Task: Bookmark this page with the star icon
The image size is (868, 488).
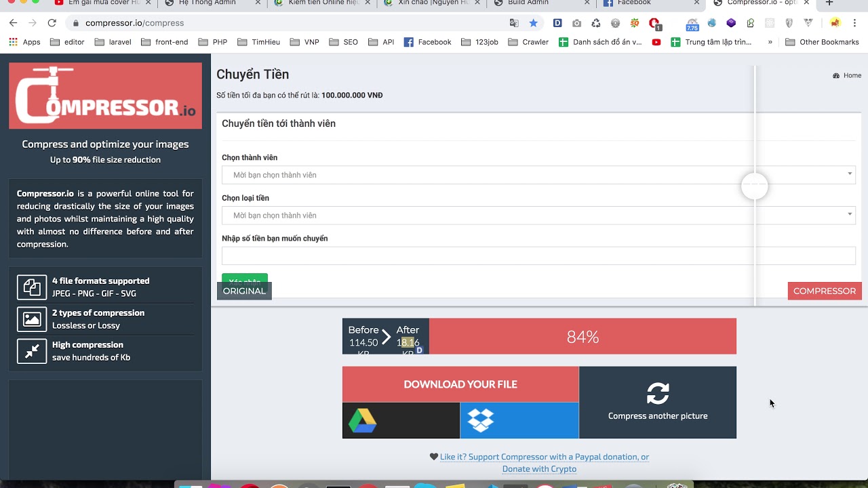Action: coord(533,23)
